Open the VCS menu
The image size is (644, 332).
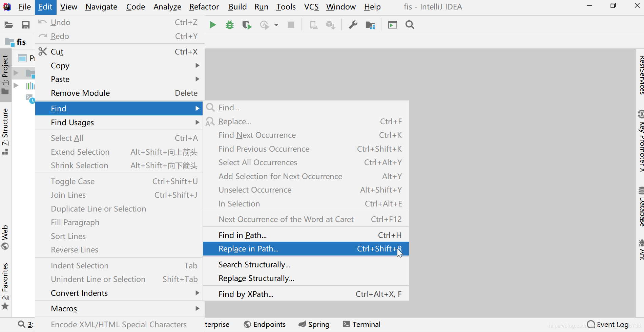[311, 7]
